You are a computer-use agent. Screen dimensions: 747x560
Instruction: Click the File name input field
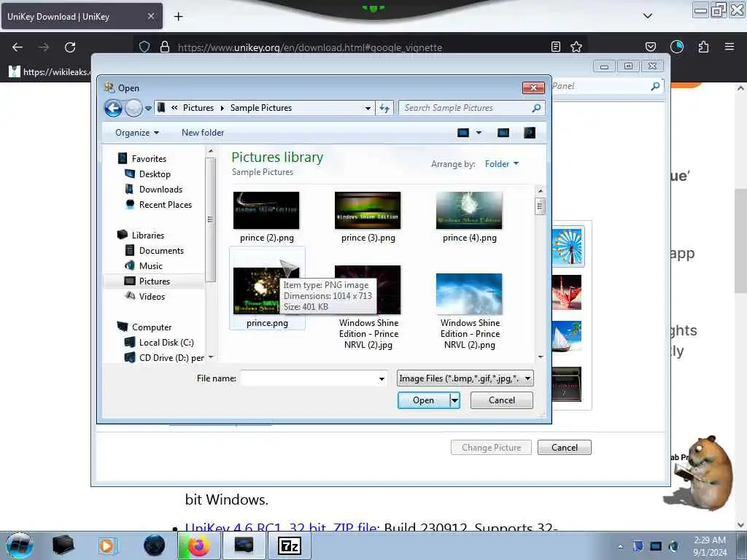tap(309, 378)
